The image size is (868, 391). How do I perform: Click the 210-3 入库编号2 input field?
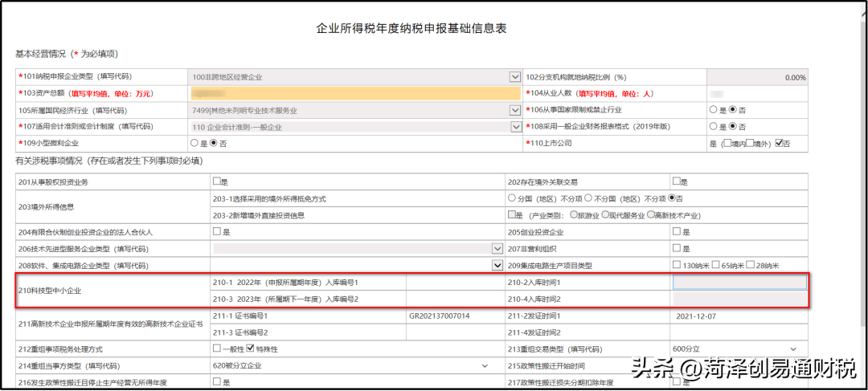(x=454, y=299)
